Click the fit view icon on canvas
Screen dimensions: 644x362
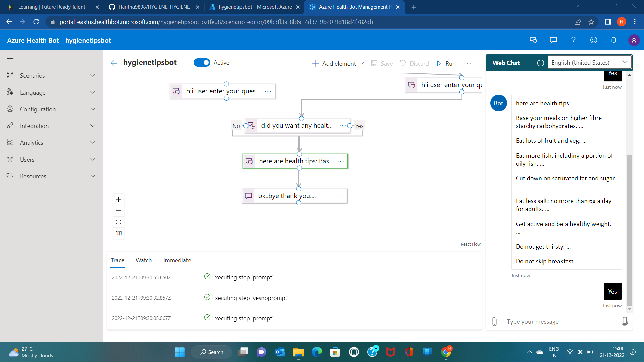118,222
